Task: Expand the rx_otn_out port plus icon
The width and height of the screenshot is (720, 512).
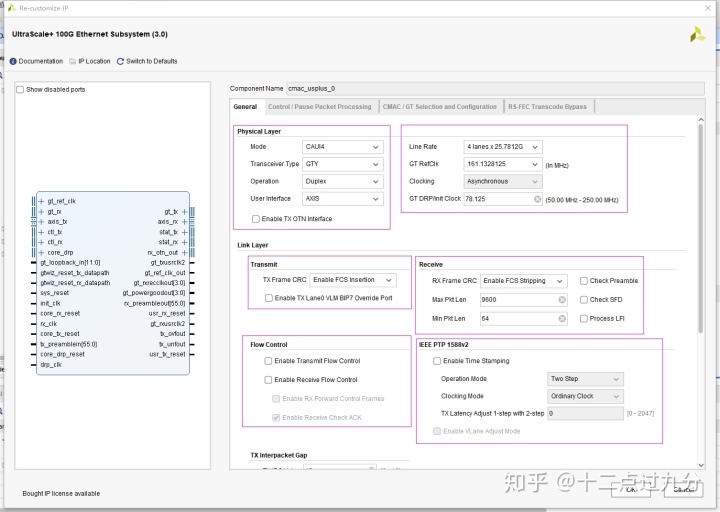Action: (184, 253)
